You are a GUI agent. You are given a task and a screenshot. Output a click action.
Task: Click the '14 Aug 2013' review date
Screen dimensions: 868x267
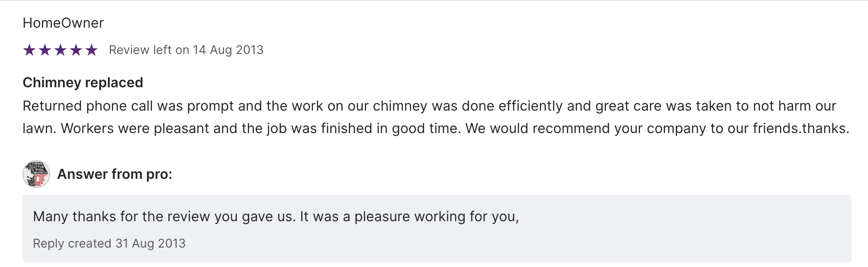228,50
